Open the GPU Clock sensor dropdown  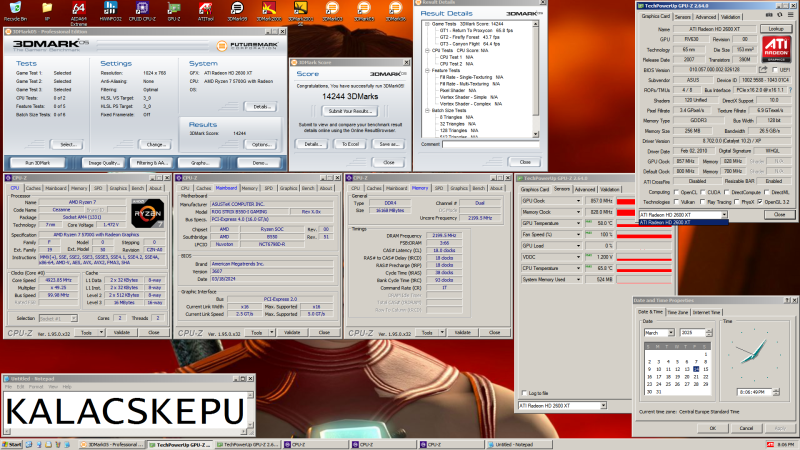tap(578, 201)
